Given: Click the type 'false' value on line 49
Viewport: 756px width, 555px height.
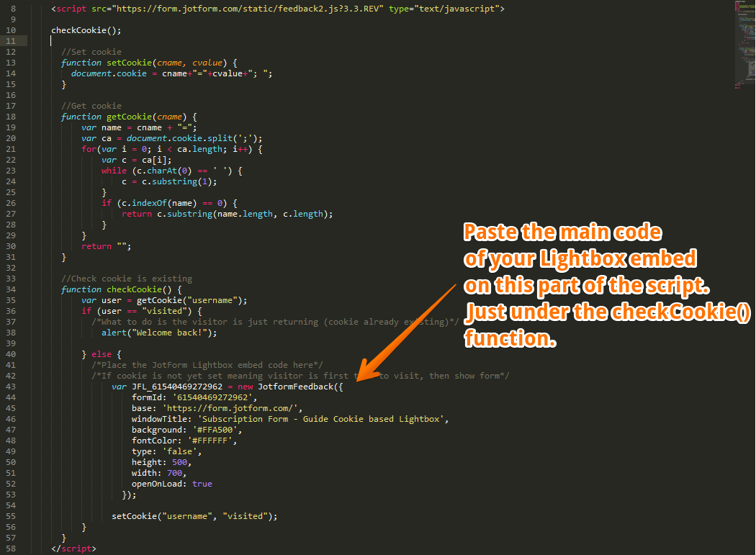Looking at the screenshot, I should (176, 451).
